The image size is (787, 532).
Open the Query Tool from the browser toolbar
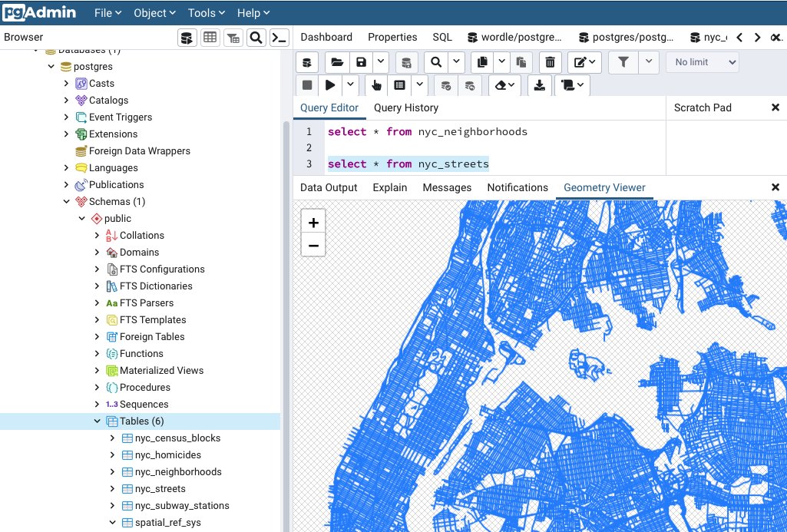(187, 37)
